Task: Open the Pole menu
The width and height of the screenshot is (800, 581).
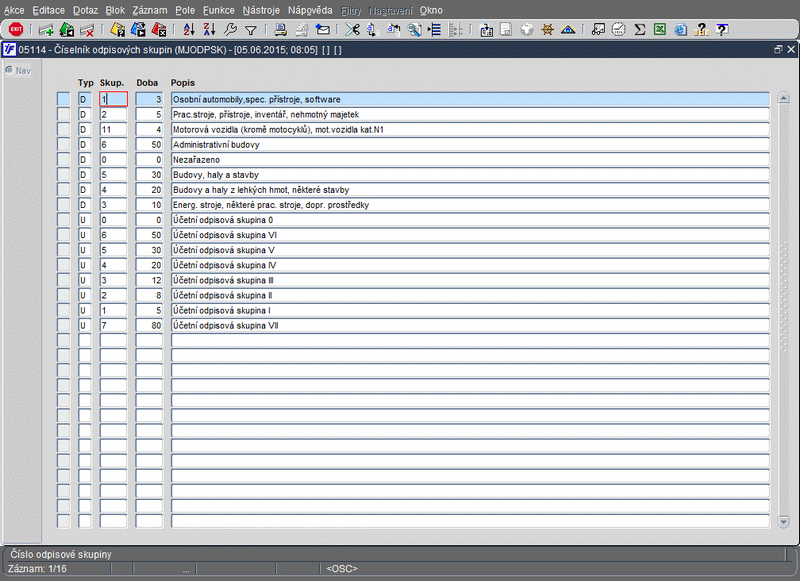Action: tap(185, 10)
